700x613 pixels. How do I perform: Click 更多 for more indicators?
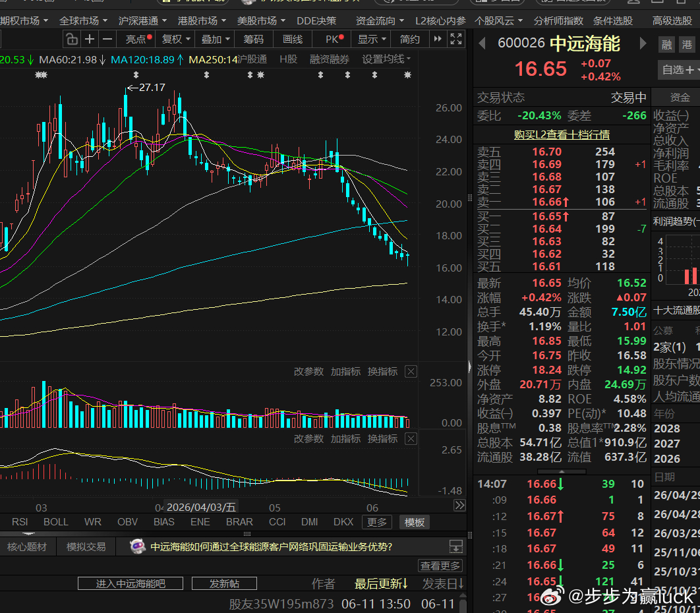[x=377, y=522]
